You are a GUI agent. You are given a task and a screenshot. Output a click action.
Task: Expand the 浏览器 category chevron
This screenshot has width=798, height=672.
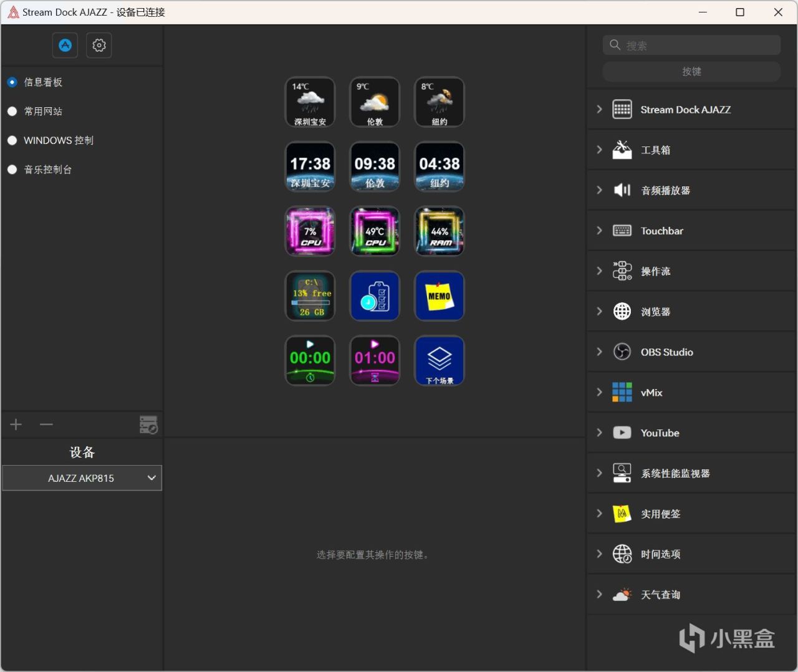[599, 311]
